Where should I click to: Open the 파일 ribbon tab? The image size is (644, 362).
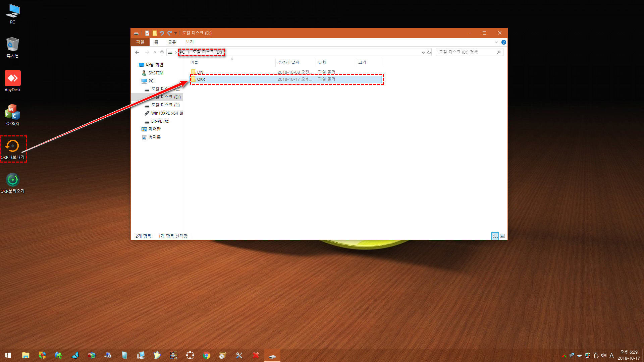pos(140,42)
